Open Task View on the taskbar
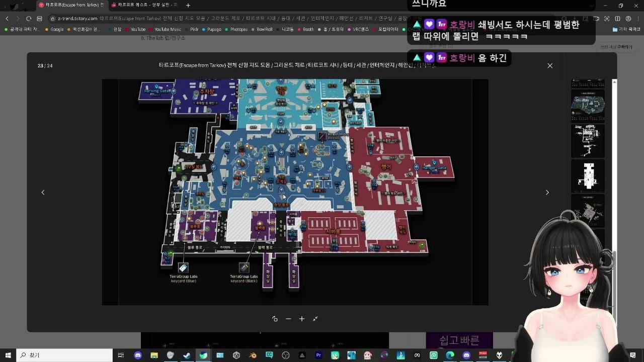This screenshot has width=644, height=362. tap(121, 355)
